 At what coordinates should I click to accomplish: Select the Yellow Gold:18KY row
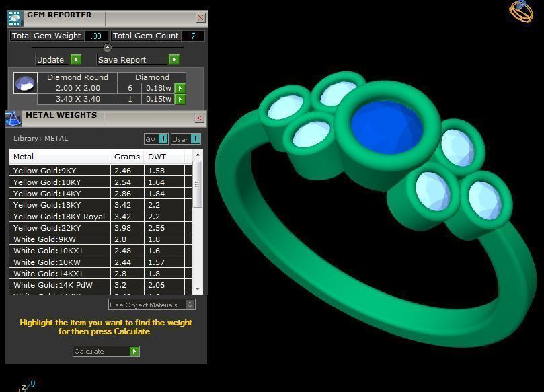(101, 205)
